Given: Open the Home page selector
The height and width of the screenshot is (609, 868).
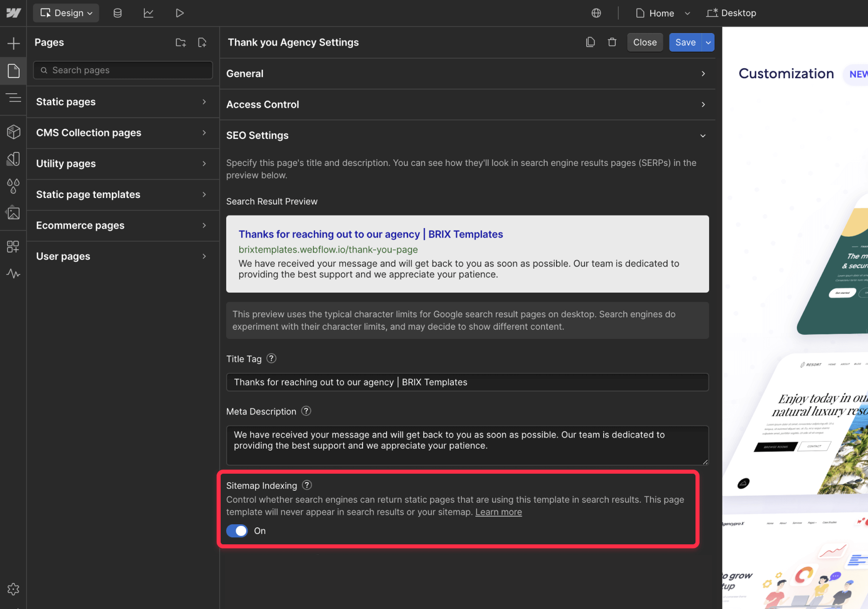Looking at the screenshot, I should pyautogui.click(x=662, y=13).
